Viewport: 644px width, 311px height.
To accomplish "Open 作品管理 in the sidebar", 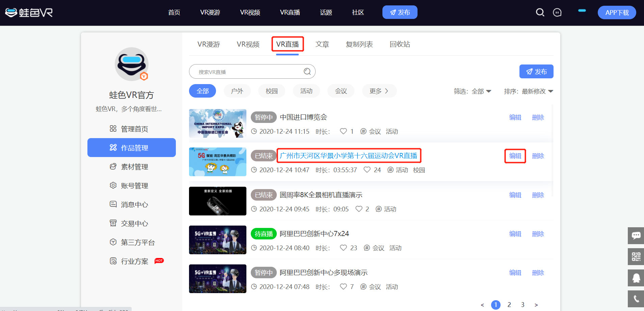I will pyautogui.click(x=132, y=148).
